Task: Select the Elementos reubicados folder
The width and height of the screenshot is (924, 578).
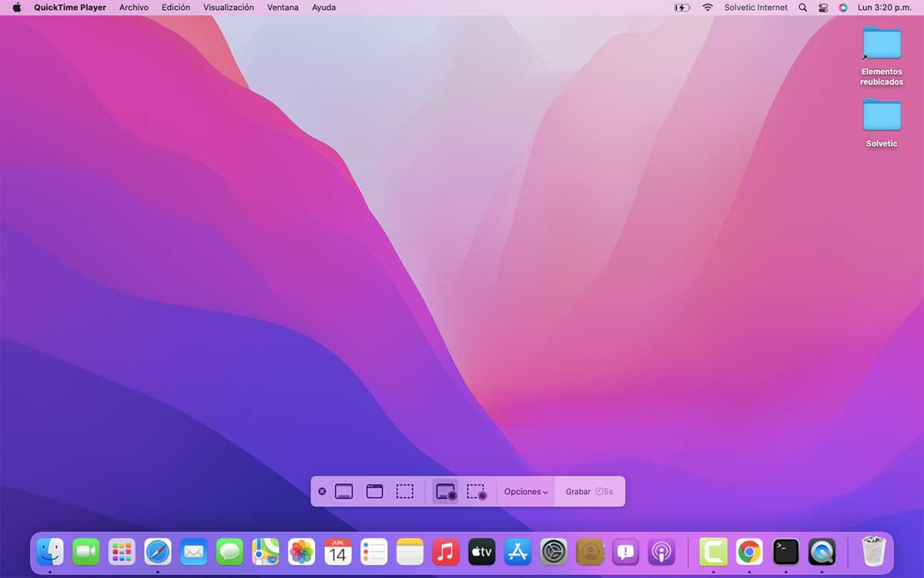Action: pos(882,56)
